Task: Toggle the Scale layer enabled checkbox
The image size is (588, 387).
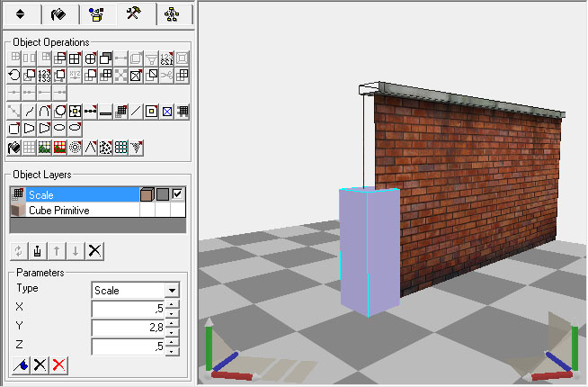Action: pos(177,193)
